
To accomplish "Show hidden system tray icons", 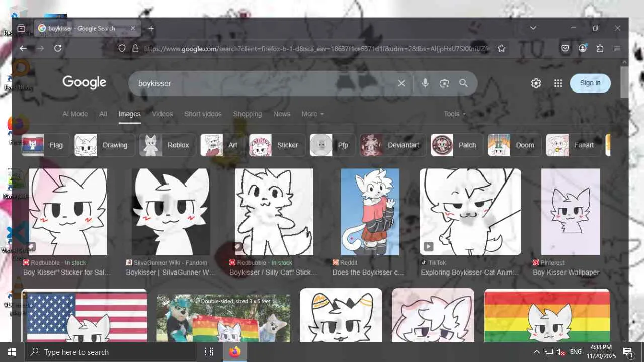I will click(x=536, y=352).
